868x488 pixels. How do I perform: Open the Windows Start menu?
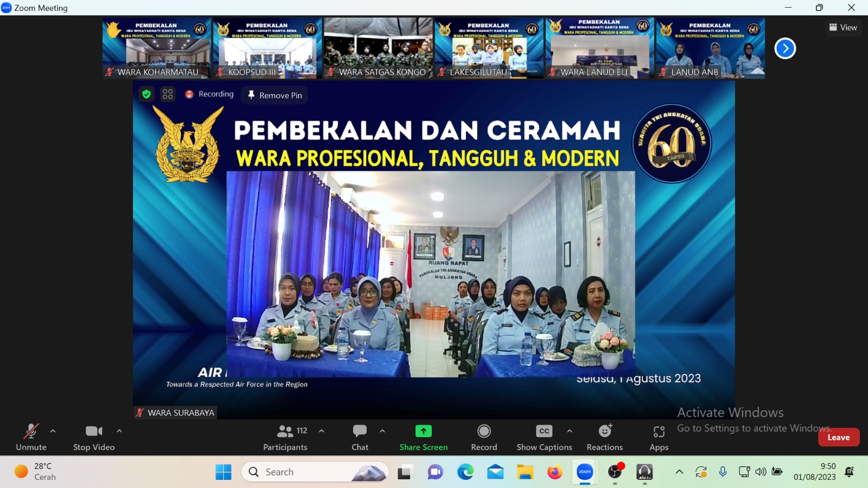coord(224,472)
